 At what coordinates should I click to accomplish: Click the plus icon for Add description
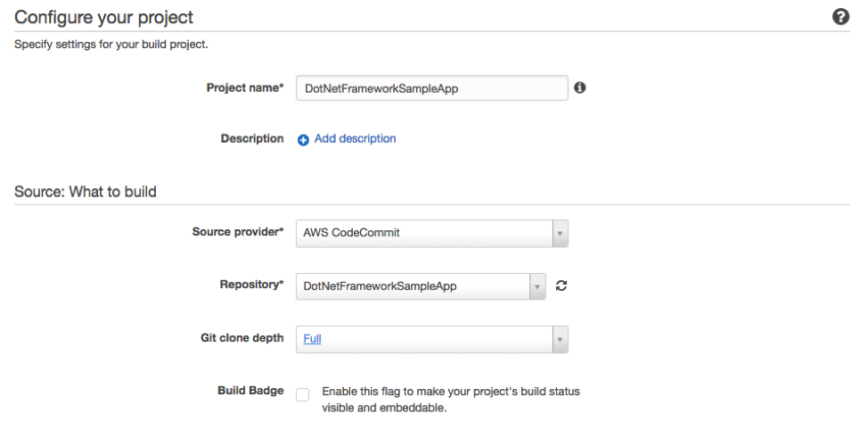[303, 140]
